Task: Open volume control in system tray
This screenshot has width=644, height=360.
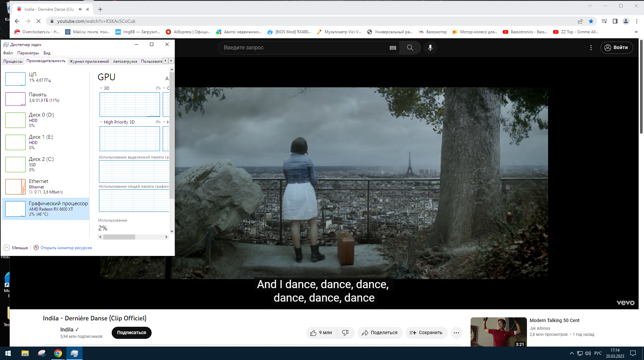Action: coord(588,353)
